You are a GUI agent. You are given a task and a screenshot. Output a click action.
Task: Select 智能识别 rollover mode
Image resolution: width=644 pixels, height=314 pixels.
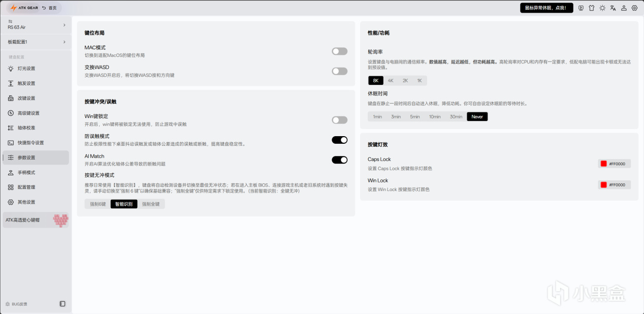[124, 204]
